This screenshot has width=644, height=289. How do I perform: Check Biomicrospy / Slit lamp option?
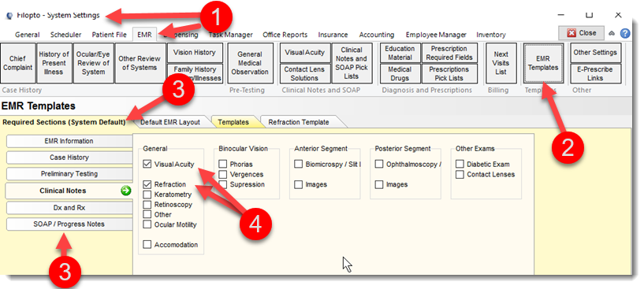click(x=299, y=165)
